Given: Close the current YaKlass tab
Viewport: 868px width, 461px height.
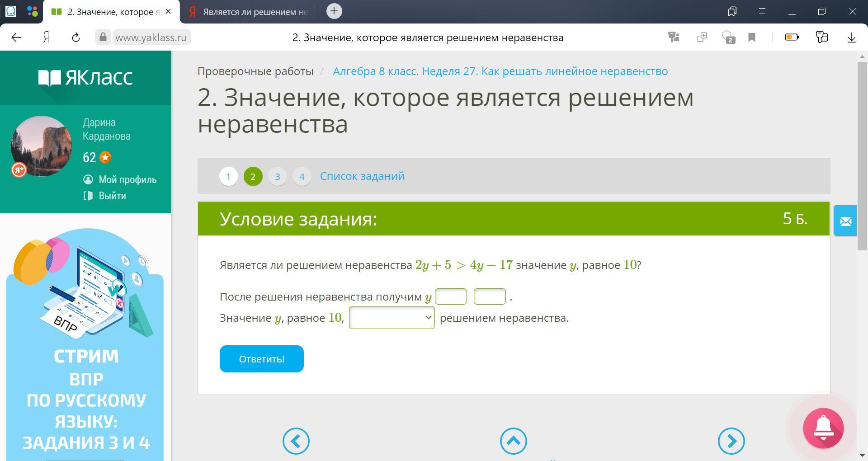Looking at the screenshot, I should click(168, 12).
